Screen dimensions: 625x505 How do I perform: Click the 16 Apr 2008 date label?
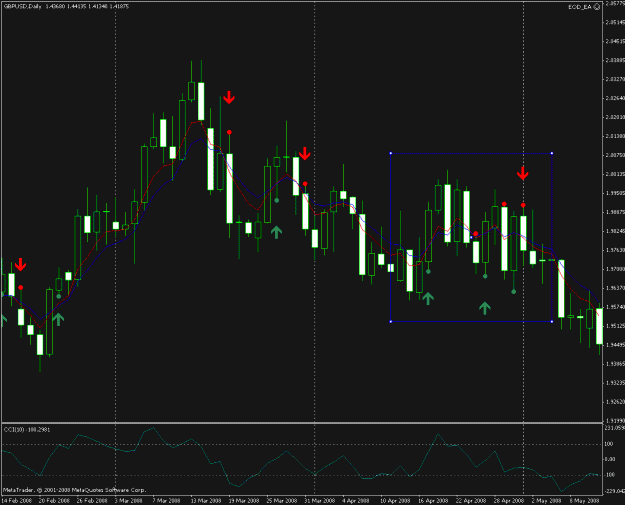[433, 500]
